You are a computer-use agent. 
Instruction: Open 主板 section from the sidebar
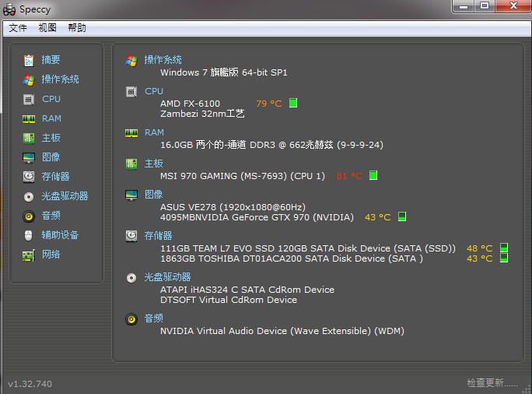click(51, 138)
